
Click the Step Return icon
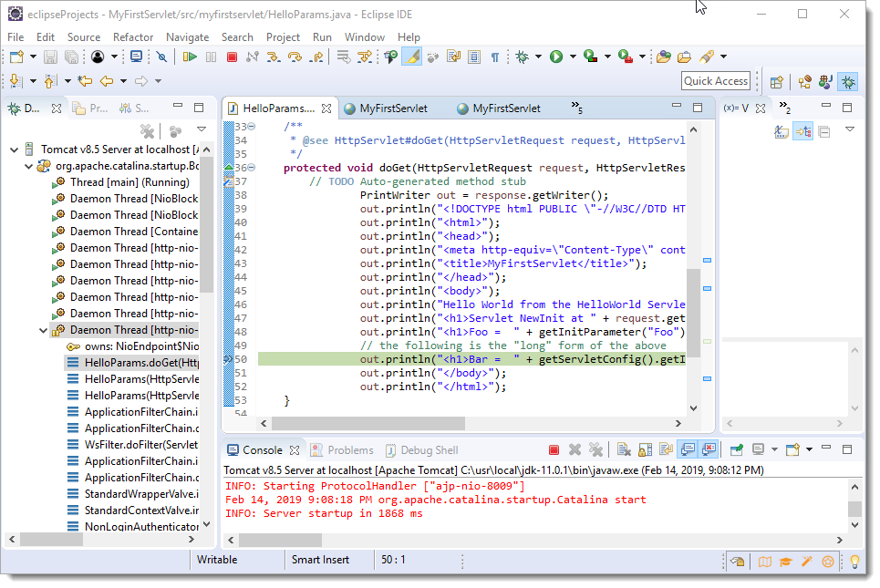click(317, 57)
